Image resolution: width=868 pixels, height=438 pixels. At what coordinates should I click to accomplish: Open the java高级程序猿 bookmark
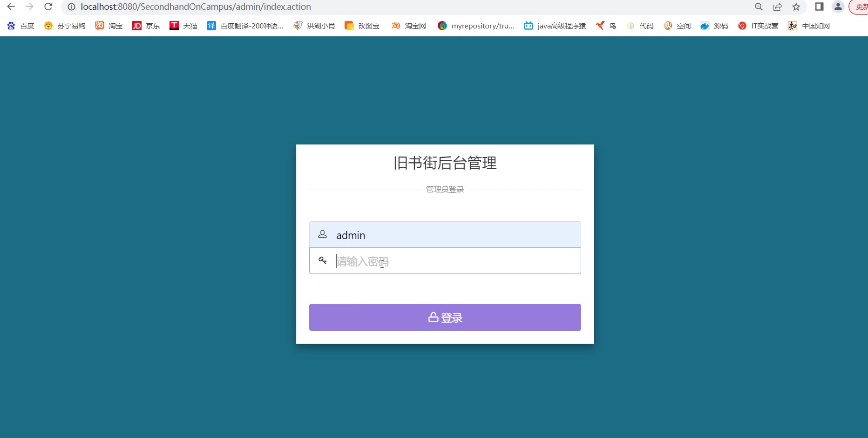(555, 26)
